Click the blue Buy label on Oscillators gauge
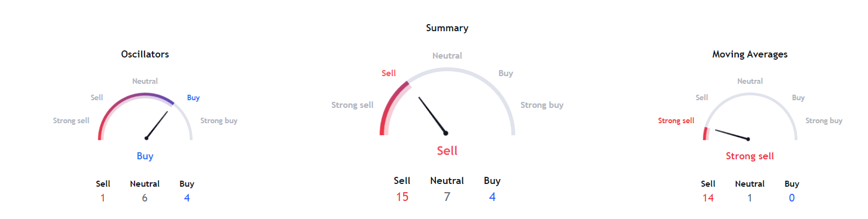 (x=193, y=97)
